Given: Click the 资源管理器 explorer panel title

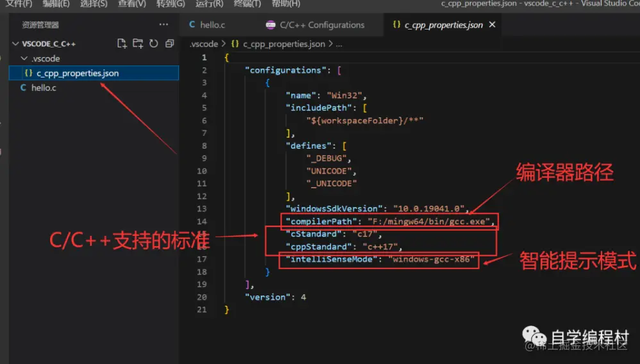Looking at the screenshot, I should click(40, 25).
